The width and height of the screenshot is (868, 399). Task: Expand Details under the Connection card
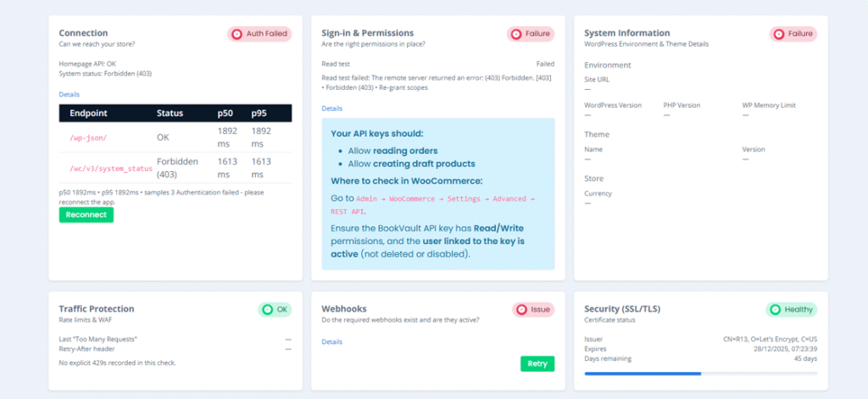coord(69,94)
